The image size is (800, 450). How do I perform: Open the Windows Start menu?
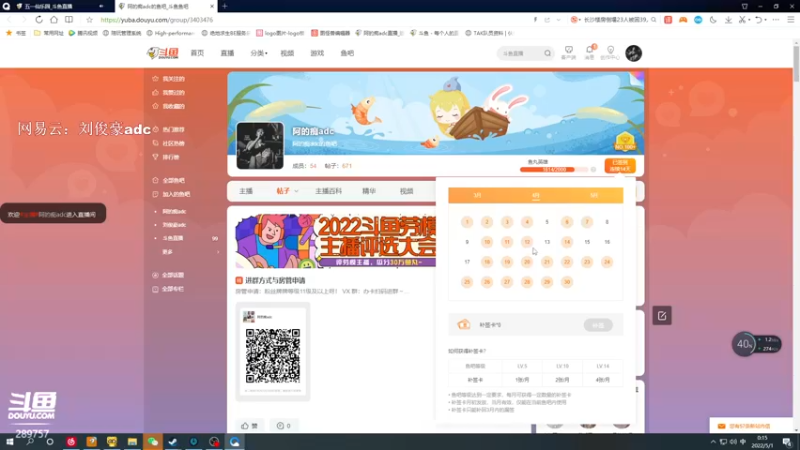[10, 442]
